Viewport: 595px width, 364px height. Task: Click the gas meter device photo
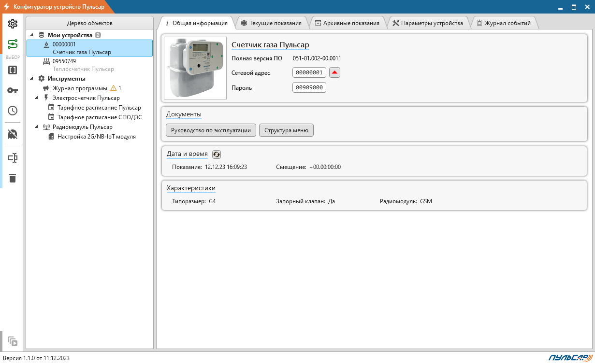pos(195,68)
